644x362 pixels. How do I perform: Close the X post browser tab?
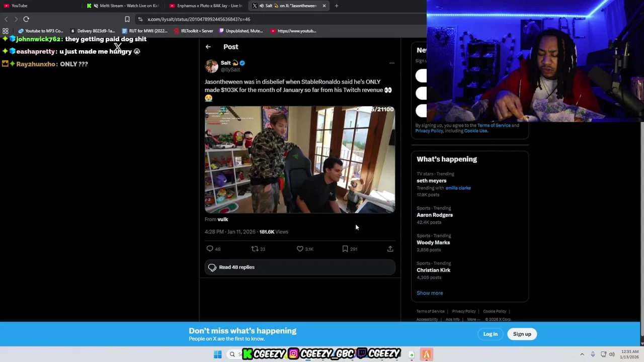[324, 6]
